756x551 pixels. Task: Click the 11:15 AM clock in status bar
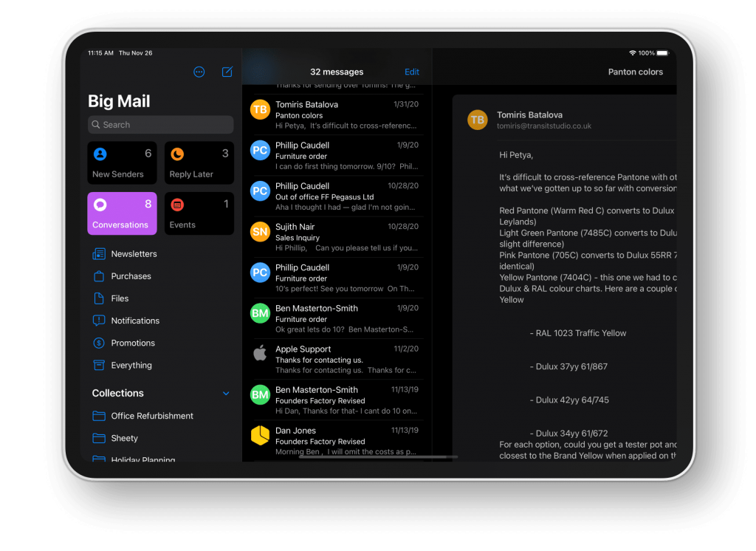(x=100, y=53)
